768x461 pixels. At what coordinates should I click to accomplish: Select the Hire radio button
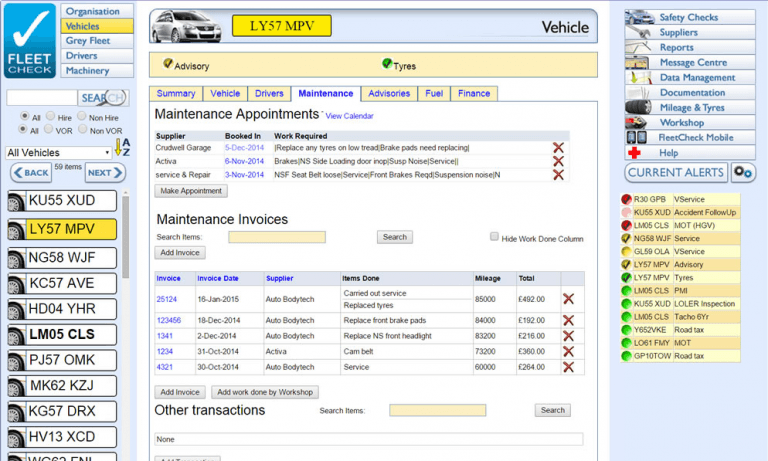click(50, 116)
